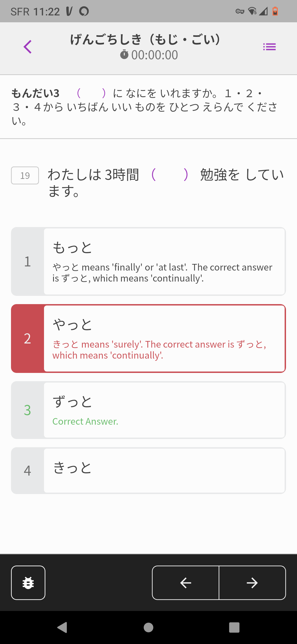Viewport: 297px width, 644px height.
Task: Select answer option 3 ずっと
Action: click(164, 410)
